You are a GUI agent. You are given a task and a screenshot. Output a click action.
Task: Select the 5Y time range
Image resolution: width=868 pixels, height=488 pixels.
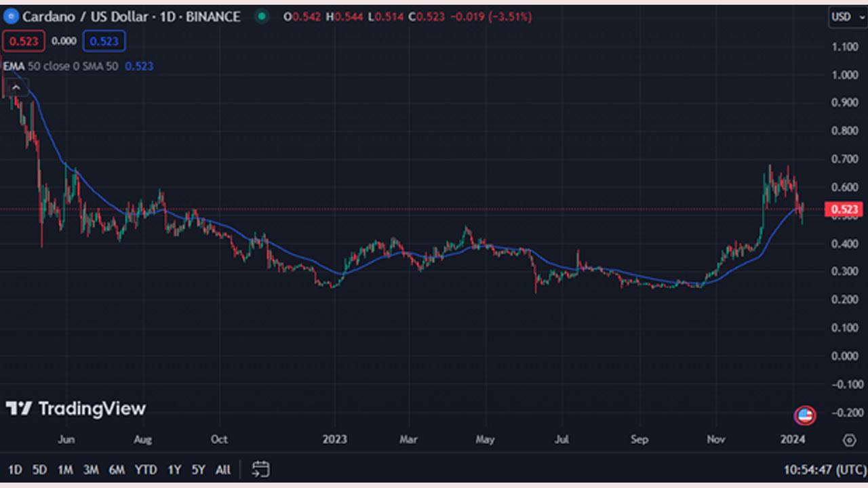pos(198,469)
